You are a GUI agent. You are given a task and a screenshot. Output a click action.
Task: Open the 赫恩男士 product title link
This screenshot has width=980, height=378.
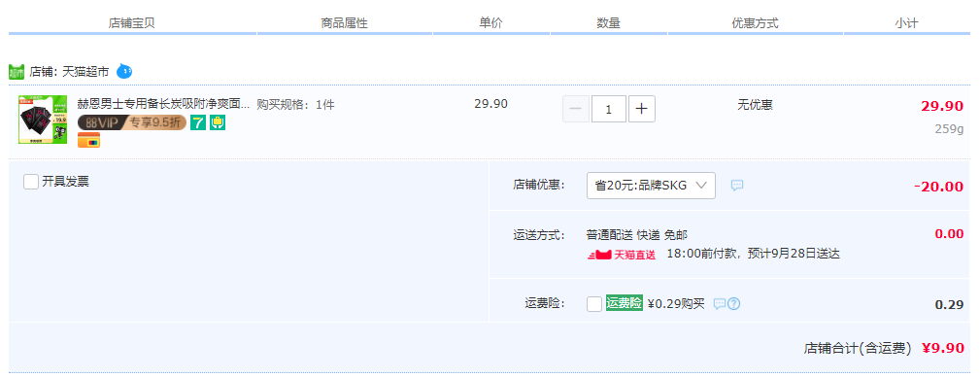pyautogui.click(x=164, y=104)
